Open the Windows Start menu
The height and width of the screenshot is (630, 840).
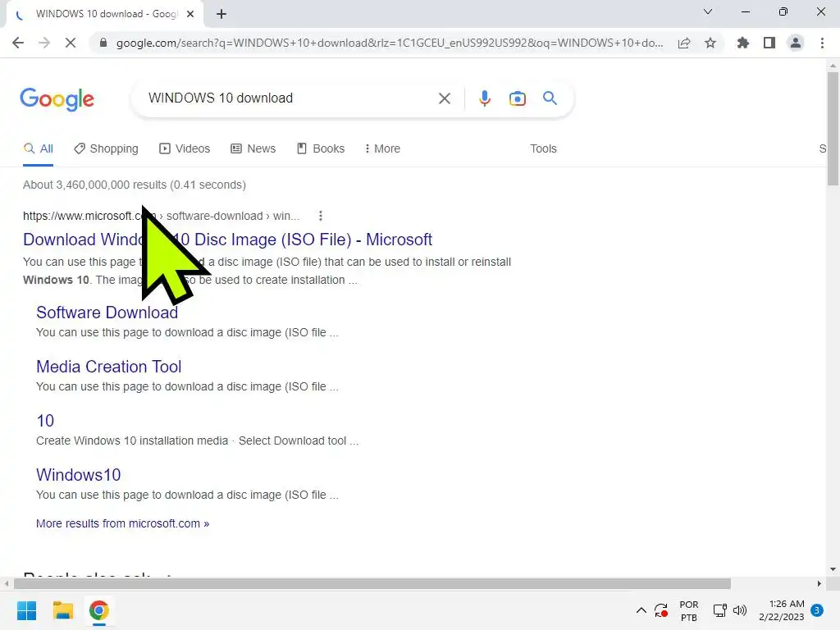pyautogui.click(x=26, y=610)
